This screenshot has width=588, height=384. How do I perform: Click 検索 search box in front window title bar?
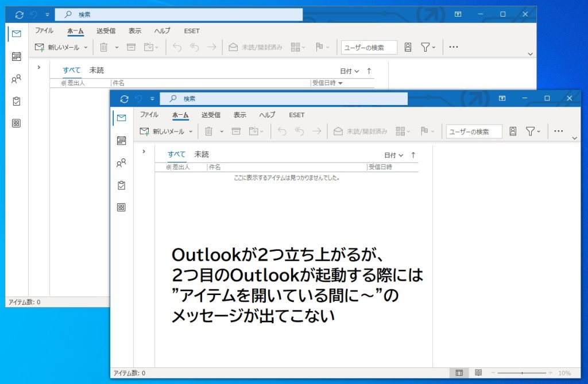point(284,99)
